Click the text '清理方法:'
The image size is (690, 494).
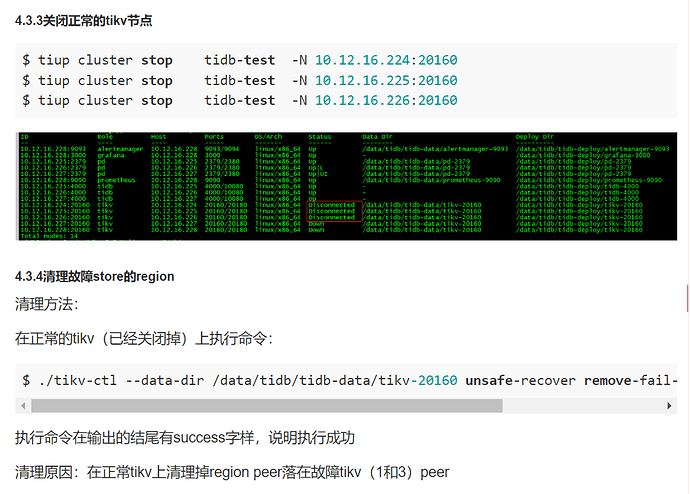(47, 304)
